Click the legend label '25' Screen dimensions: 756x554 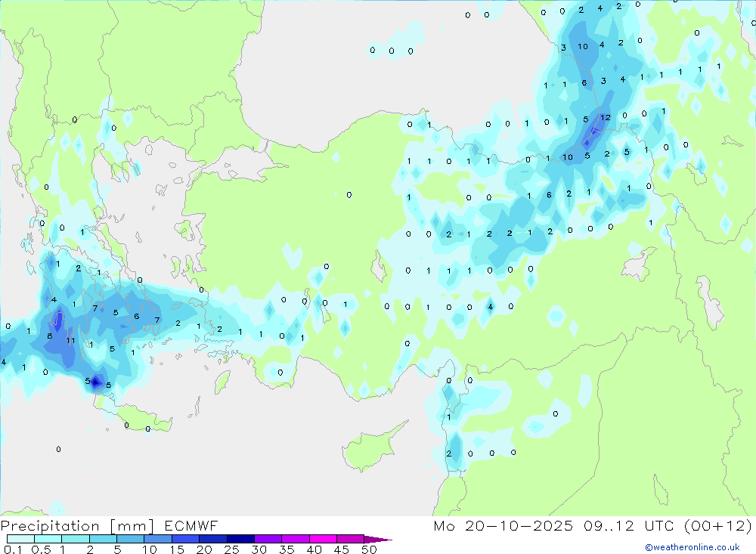tap(232, 549)
